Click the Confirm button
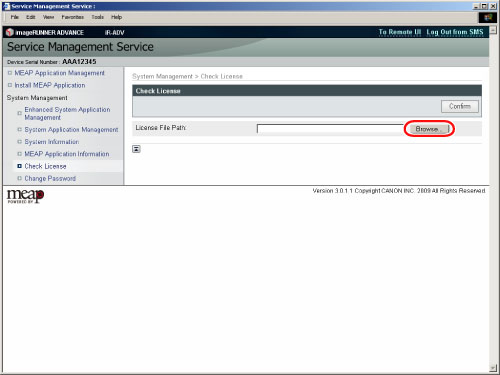This screenshot has height=375, width=500. click(x=460, y=106)
